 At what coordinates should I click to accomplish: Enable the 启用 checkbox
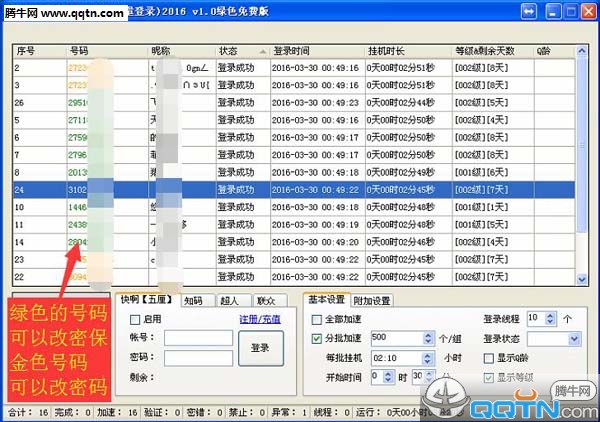pyautogui.click(x=134, y=319)
